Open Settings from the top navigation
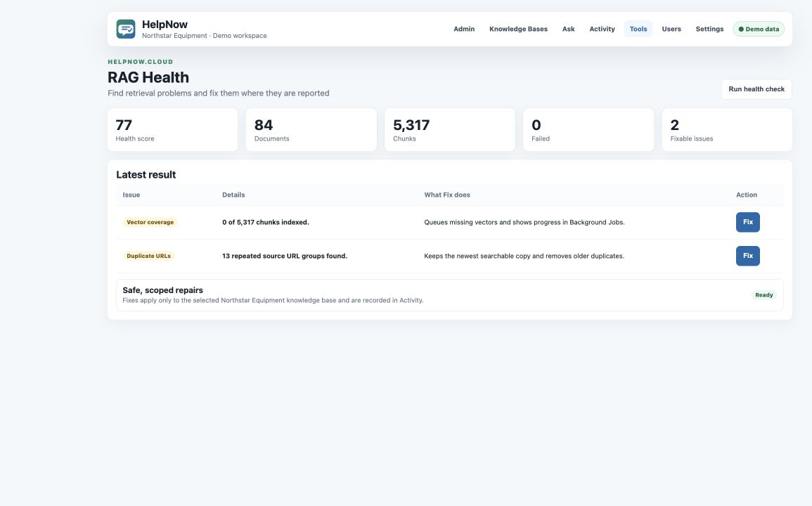 click(709, 29)
